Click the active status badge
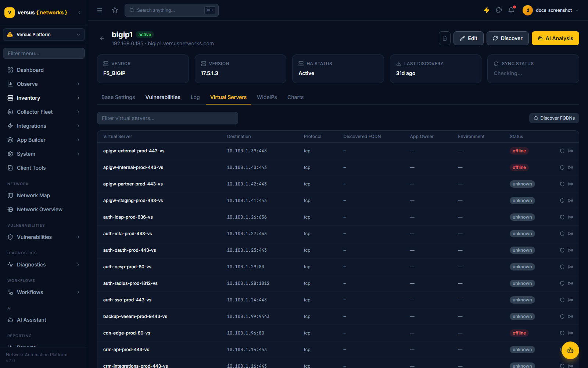This screenshot has height=368, width=588. pyautogui.click(x=145, y=35)
